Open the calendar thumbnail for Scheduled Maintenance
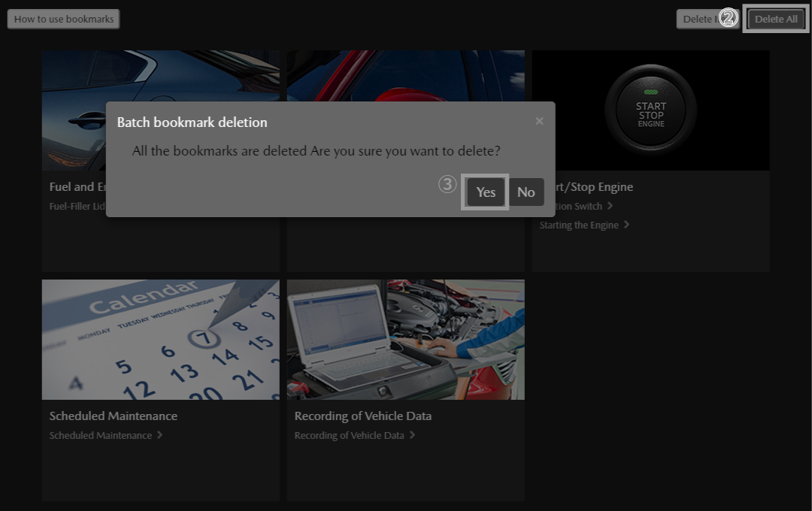The height and width of the screenshot is (511, 812). [x=160, y=340]
